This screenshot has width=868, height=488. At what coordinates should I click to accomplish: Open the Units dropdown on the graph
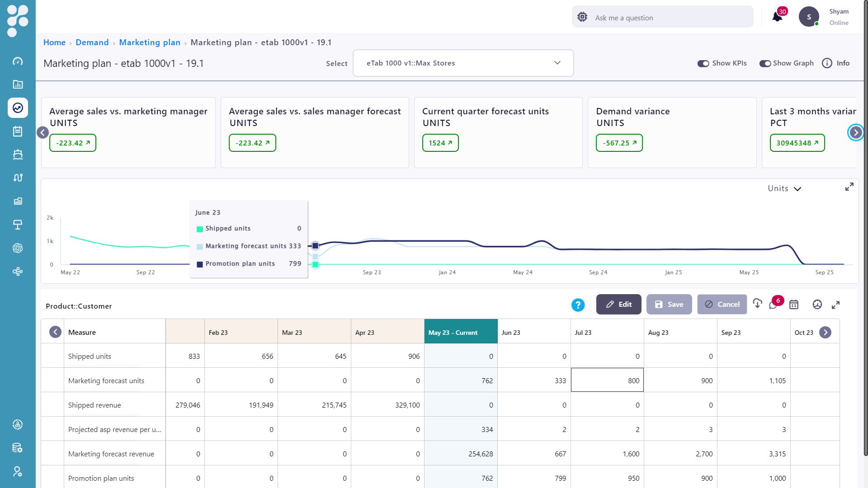pyautogui.click(x=784, y=188)
